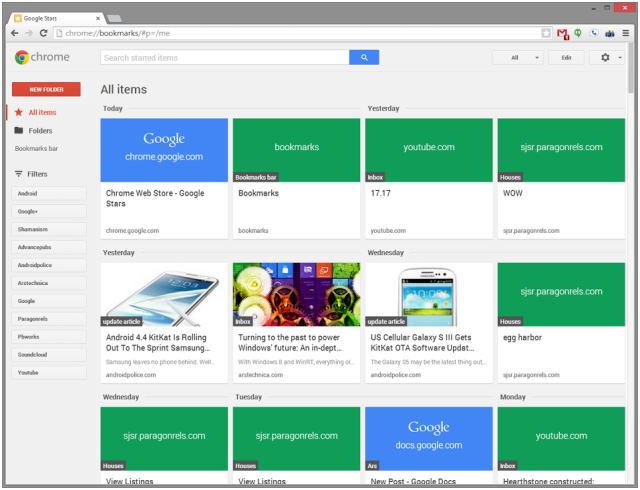The image size is (640, 490).
Task: Click the Inbox tag on 17.17 card
Action: coord(375,178)
